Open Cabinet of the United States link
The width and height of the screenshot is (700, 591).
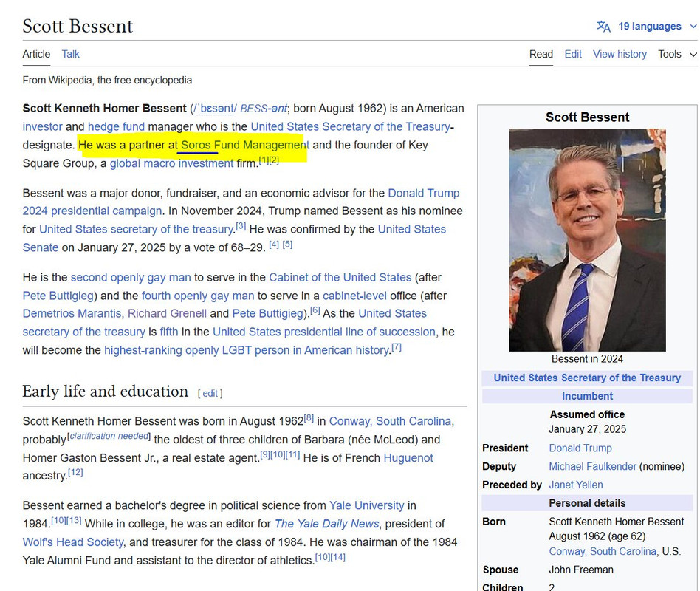tap(340, 278)
